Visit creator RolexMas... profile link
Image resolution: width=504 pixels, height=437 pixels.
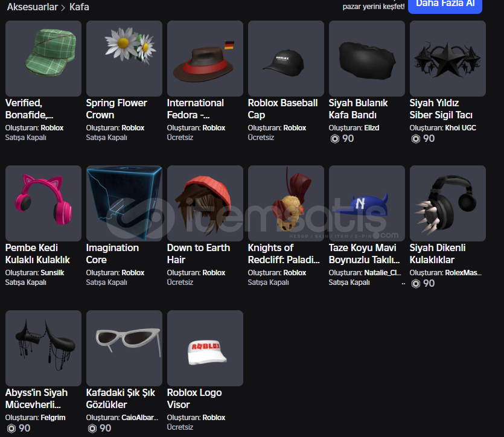pos(463,273)
